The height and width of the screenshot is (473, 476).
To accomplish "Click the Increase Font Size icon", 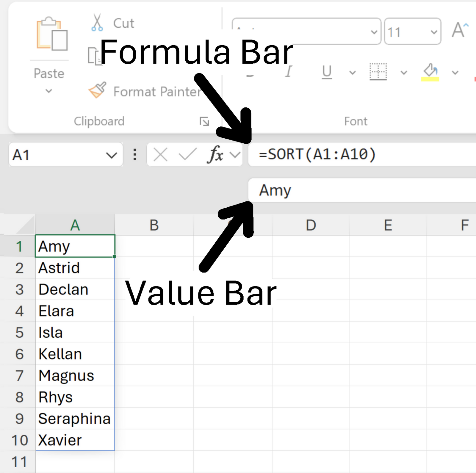I will point(460,30).
